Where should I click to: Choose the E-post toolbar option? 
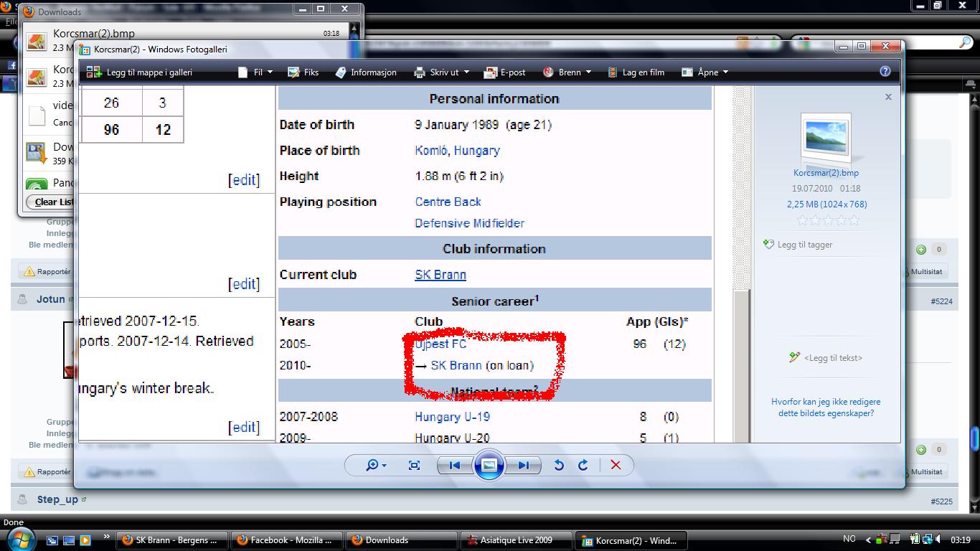(x=505, y=72)
